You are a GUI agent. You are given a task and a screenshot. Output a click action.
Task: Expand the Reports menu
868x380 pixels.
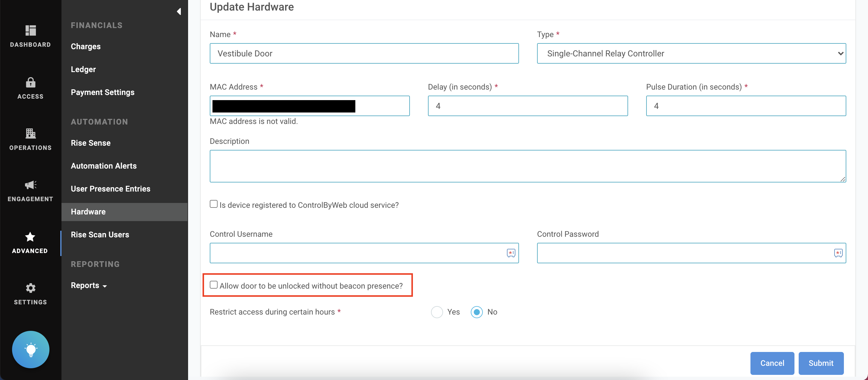click(89, 285)
